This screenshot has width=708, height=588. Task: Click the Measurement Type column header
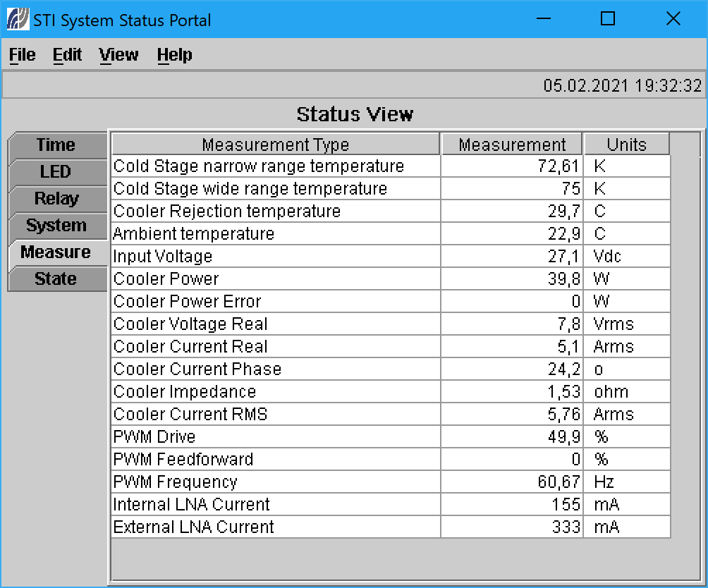pos(276,145)
